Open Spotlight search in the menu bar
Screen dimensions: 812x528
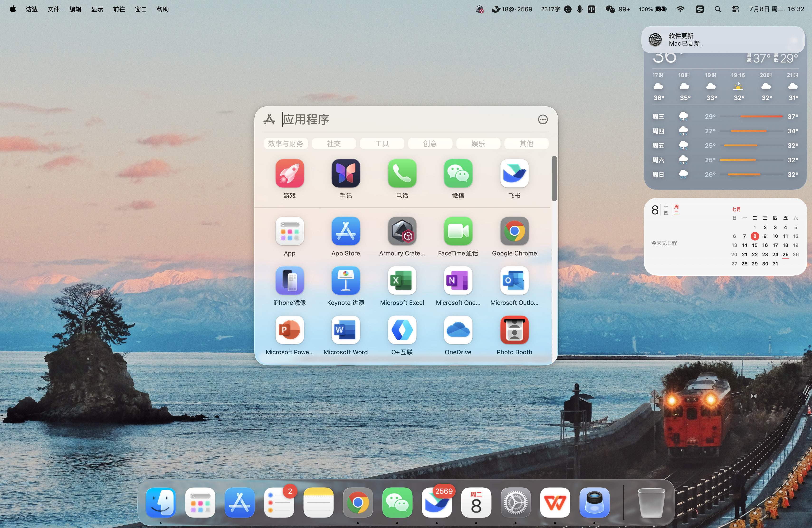click(x=717, y=9)
